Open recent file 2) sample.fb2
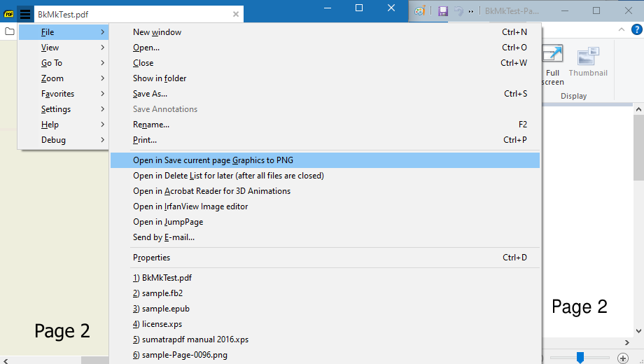 [x=325, y=293]
